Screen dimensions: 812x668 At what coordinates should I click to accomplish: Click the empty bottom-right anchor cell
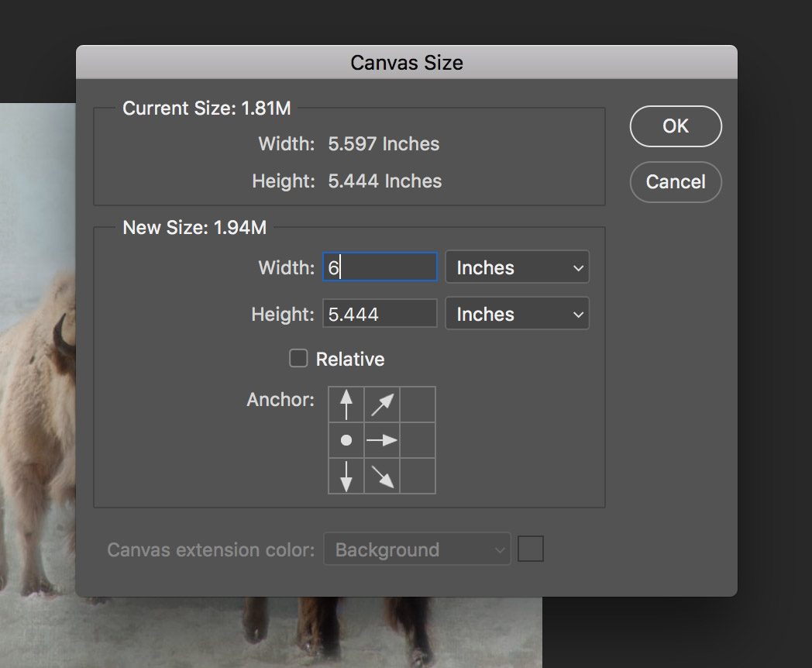pyautogui.click(x=418, y=475)
